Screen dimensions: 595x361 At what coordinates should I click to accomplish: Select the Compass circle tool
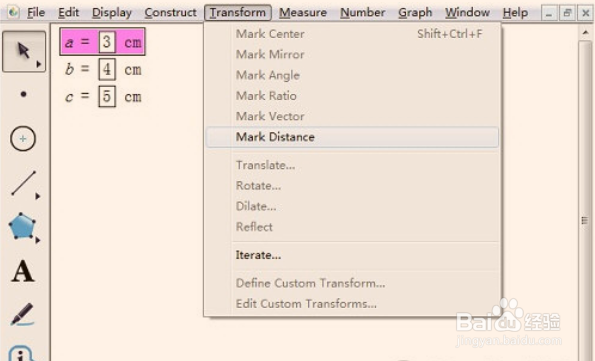point(23,139)
